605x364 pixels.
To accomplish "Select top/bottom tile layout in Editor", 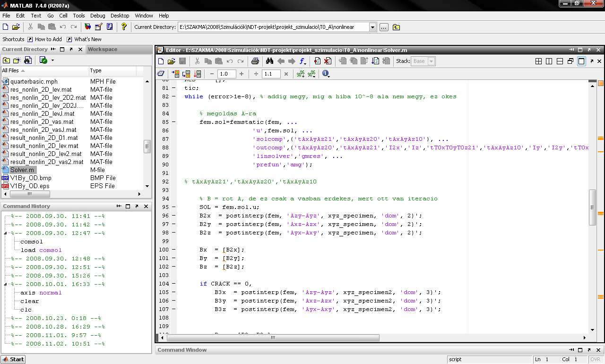I will click(x=560, y=61).
